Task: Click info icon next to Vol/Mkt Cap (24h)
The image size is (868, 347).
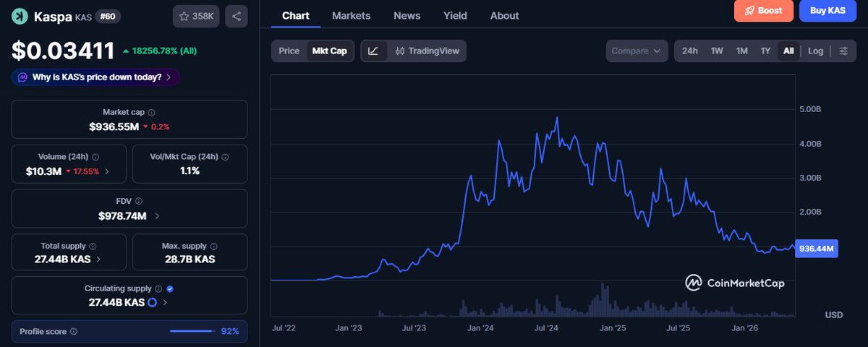Action: (x=225, y=157)
